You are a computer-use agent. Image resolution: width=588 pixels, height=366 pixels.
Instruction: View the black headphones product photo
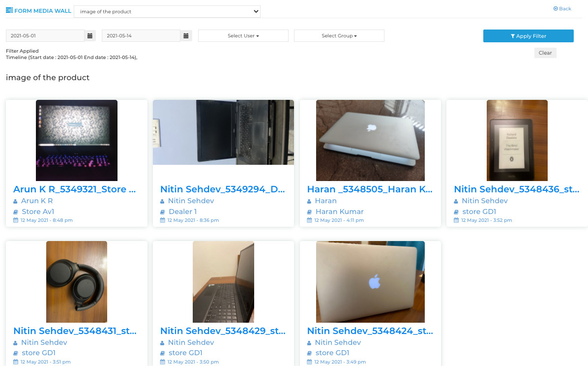[76, 281]
